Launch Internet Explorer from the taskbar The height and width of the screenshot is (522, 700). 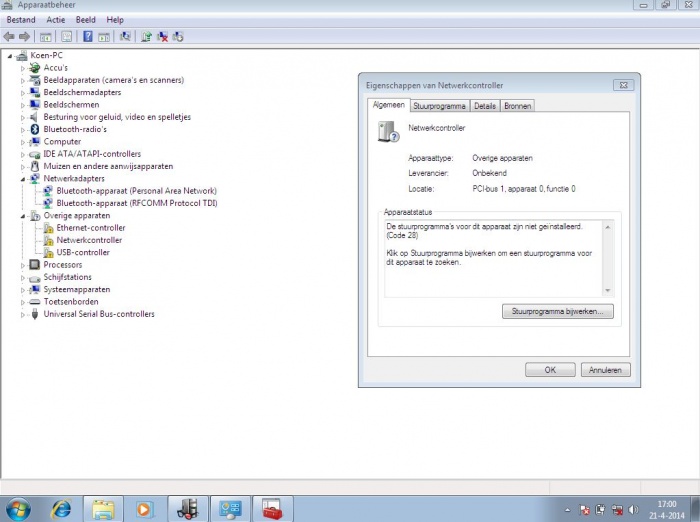pos(61,509)
